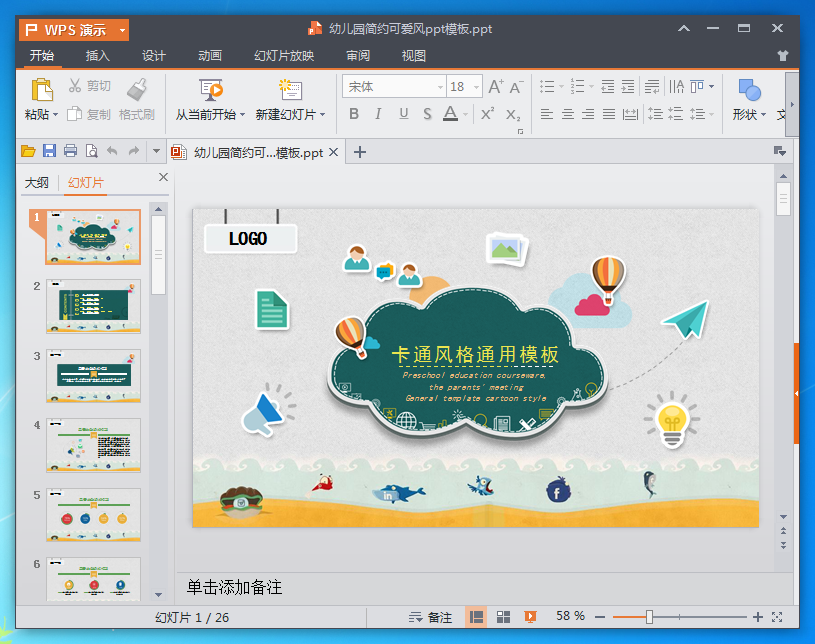Toggle Bold formatting
This screenshot has height=644, width=815.
354,114
